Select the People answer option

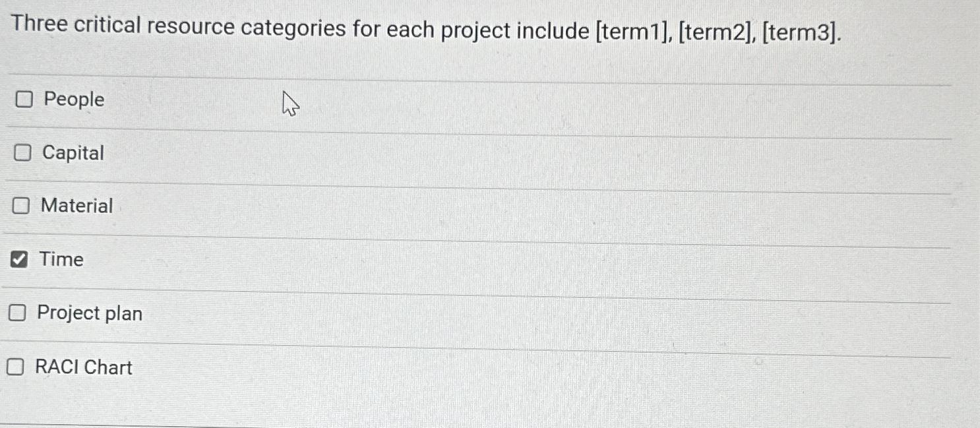[x=73, y=100]
